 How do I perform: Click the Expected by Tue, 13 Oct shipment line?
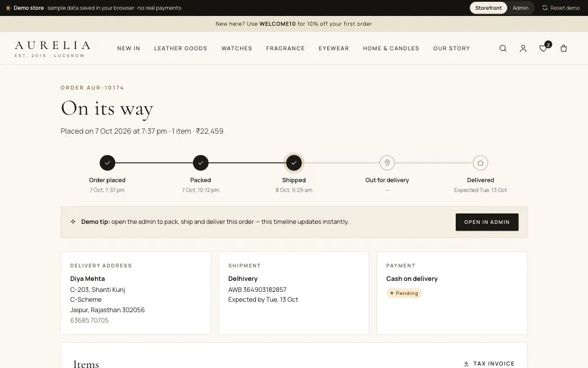(263, 300)
